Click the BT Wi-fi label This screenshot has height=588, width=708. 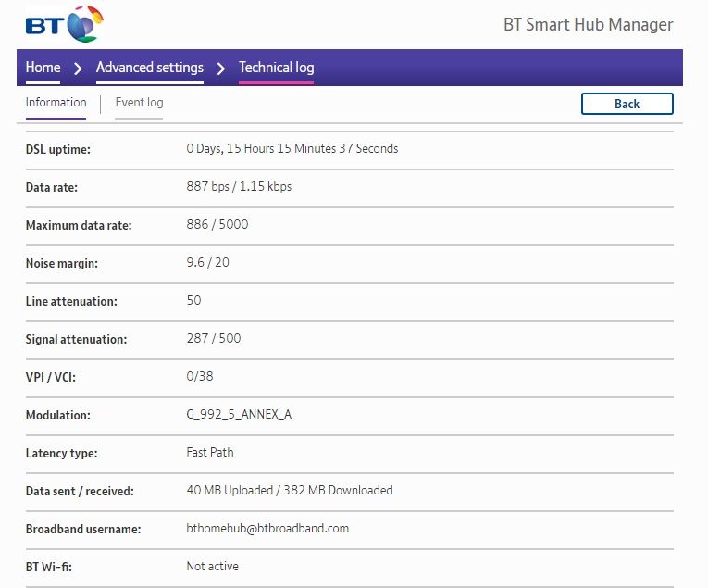coord(49,567)
